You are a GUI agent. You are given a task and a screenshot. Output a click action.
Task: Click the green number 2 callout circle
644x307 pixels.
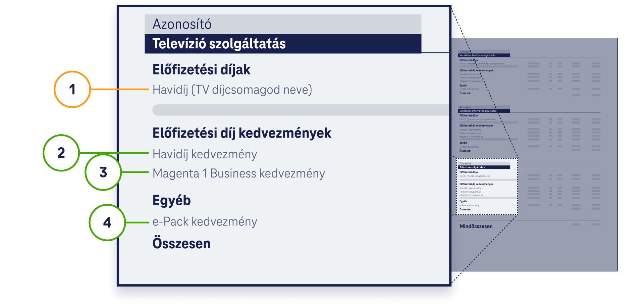pyautogui.click(x=61, y=153)
